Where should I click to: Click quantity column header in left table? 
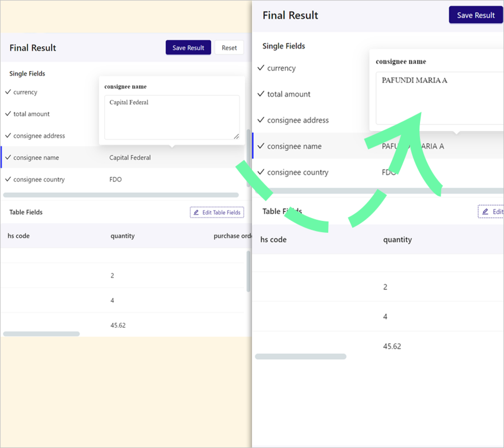122,236
